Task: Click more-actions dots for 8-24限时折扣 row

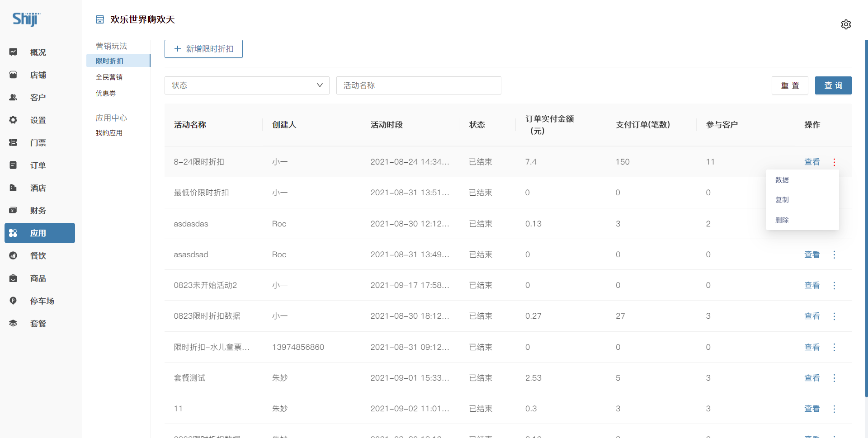Action: pyautogui.click(x=834, y=162)
